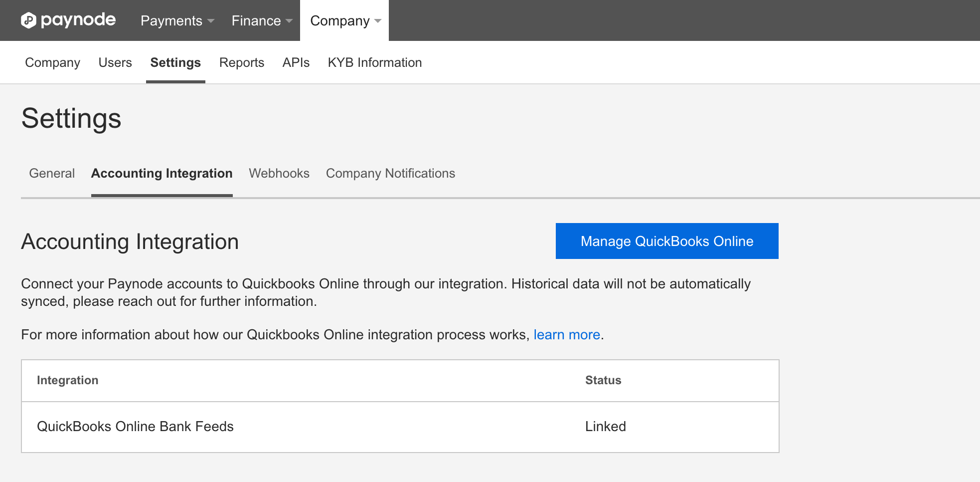Follow the learn more link
The width and height of the screenshot is (980, 482).
click(x=567, y=334)
